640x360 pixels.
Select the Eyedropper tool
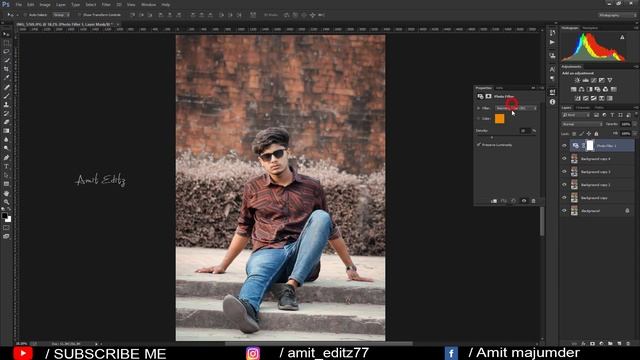(6, 78)
